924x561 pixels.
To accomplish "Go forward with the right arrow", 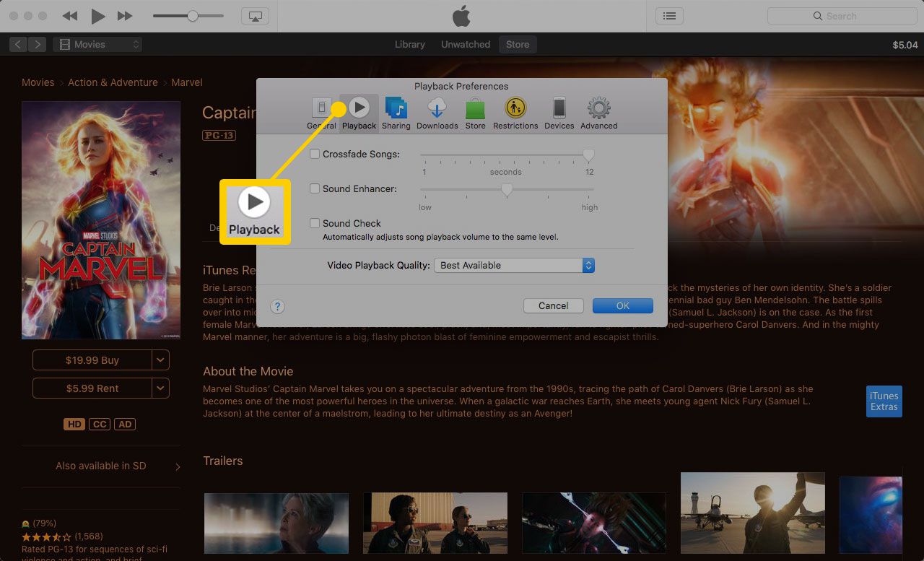I will pyautogui.click(x=38, y=45).
